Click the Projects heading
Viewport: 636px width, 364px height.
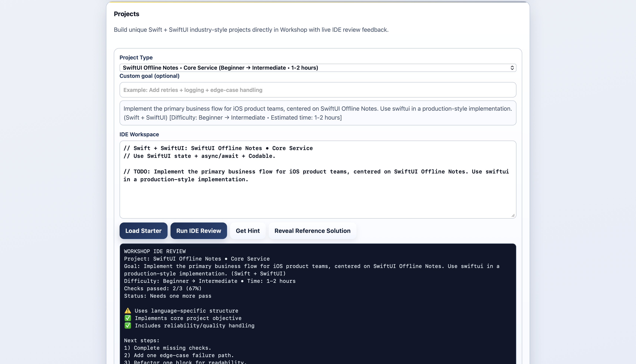[x=126, y=14]
